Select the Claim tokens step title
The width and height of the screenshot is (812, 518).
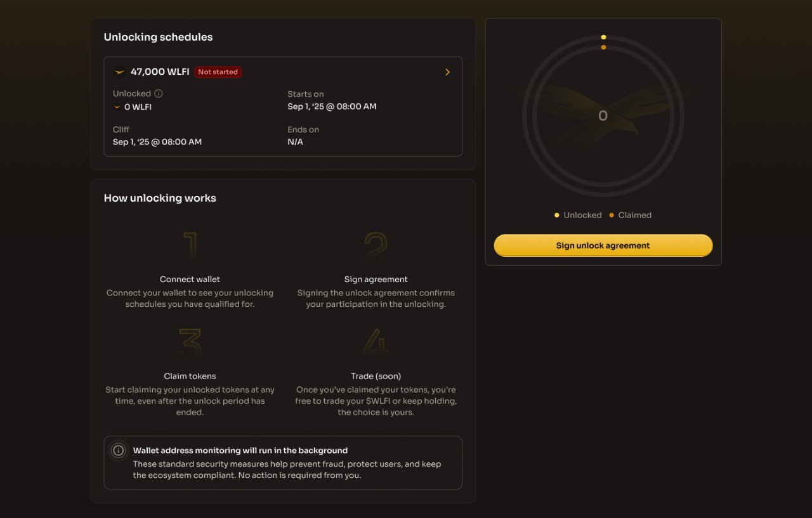(x=190, y=376)
